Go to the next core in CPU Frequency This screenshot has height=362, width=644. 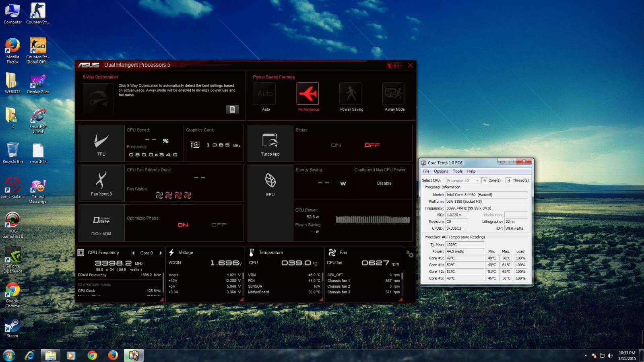click(x=161, y=253)
